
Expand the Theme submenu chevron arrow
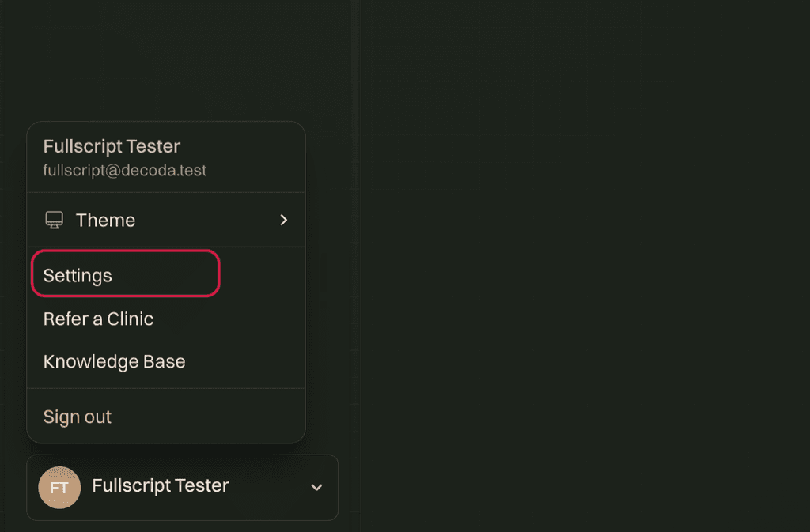[x=284, y=221]
